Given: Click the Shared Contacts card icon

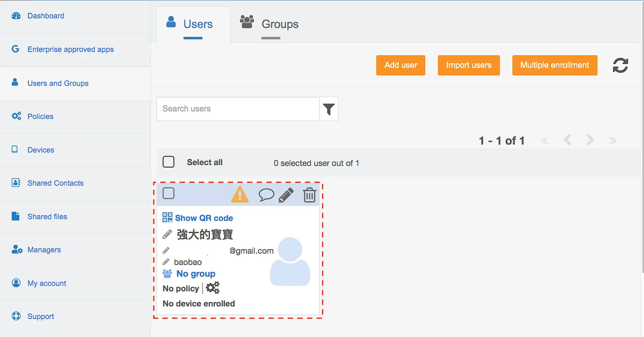Looking at the screenshot, I should 16,182.
